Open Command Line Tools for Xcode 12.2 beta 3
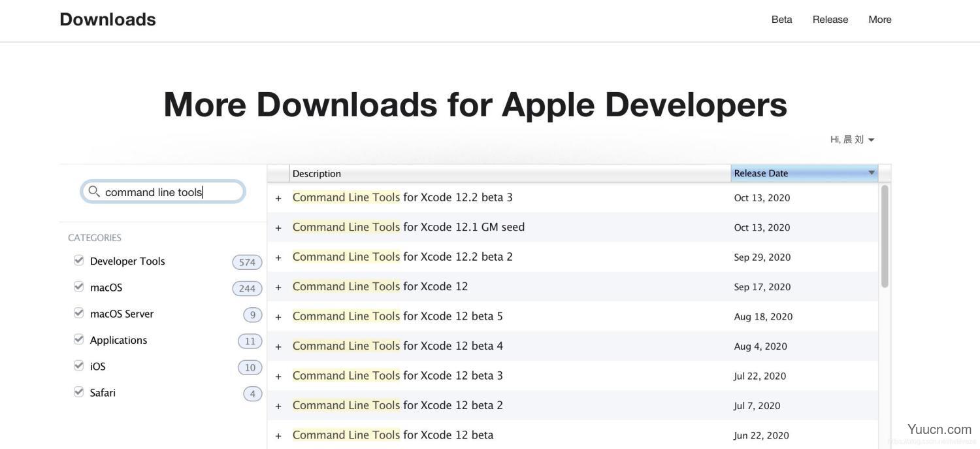This screenshot has width=980, height=449. click(x=402, y=197)
